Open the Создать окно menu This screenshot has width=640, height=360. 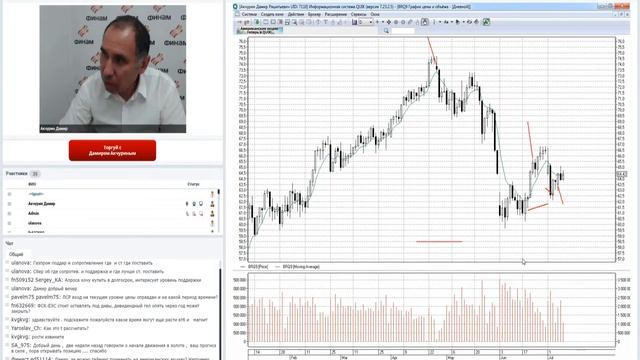272,14
